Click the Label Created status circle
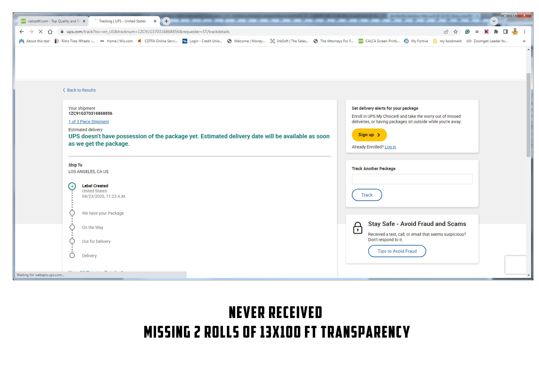Image resolution: width=539 pixels, height=392 pixels. coord(72,186)
